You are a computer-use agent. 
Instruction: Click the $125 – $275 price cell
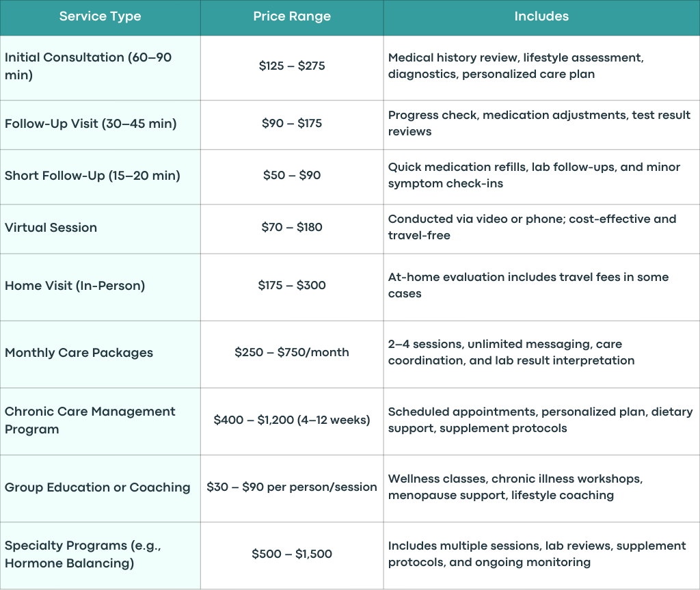[292, 68]
